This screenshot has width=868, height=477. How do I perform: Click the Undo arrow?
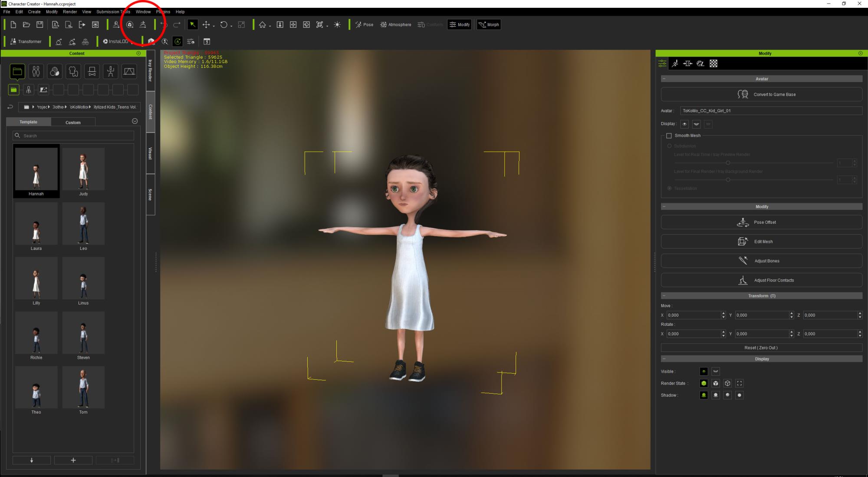click(164, 25)
